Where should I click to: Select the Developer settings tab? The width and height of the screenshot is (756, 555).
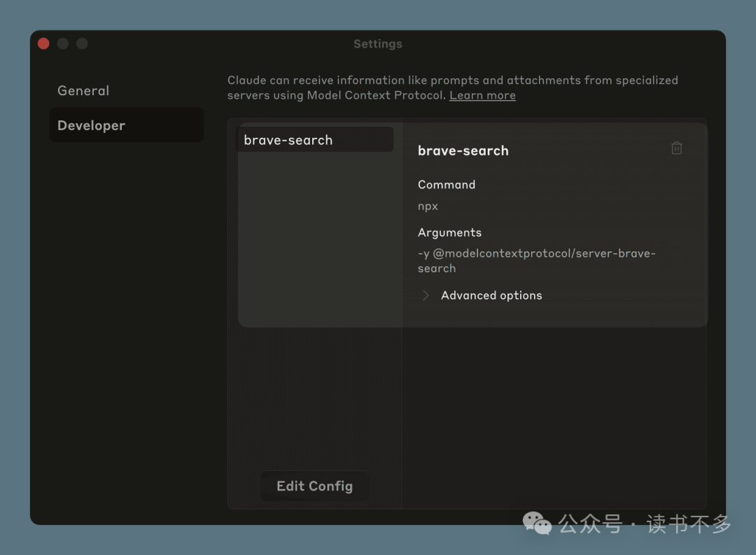[x=126, y=125]
